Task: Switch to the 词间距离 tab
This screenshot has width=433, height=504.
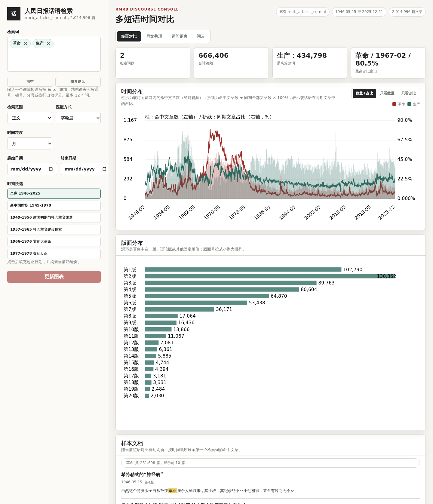Action: tap(180, 36)
